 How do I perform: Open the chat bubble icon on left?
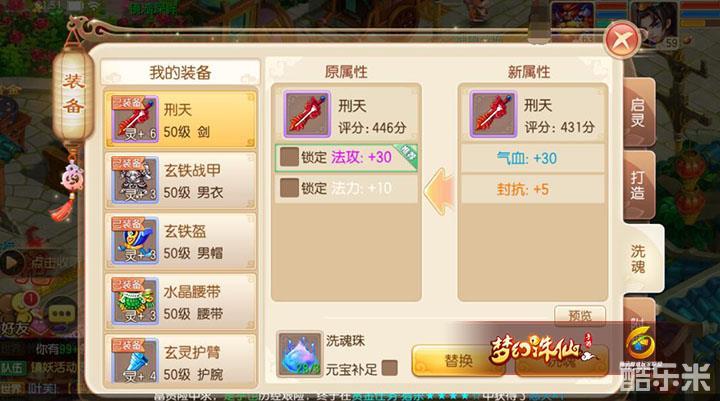(62, 314)
